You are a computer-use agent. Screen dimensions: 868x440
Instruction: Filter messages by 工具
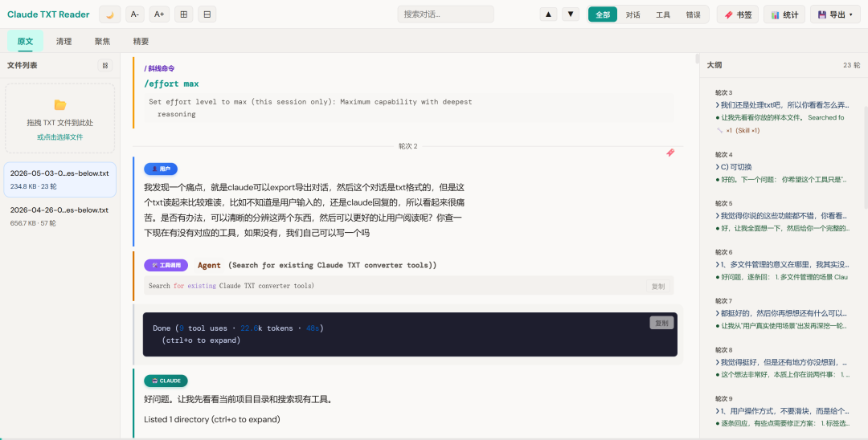pos(663,15)
